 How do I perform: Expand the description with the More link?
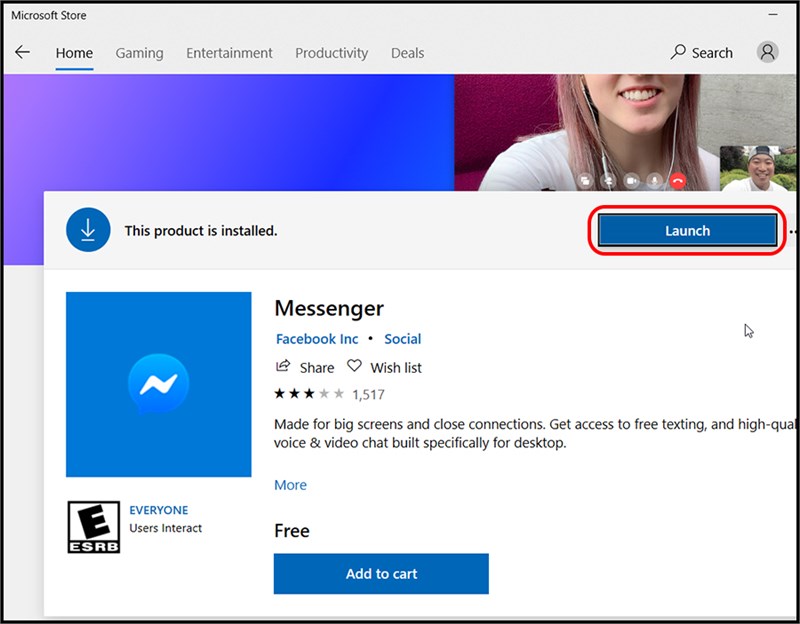[x=290, y=485]
